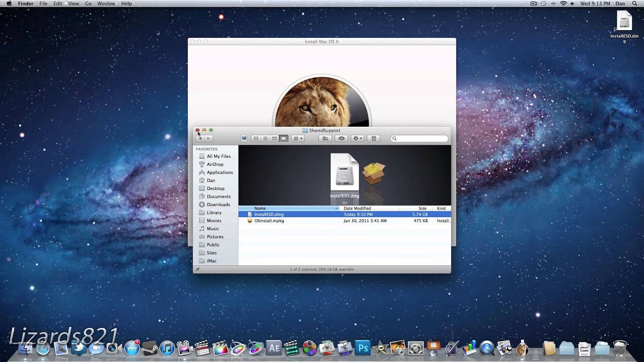Image resolution: width=644 pixels, height=362 pixels.
Task: Open System Preferences from the Dock
Action: 416,348
